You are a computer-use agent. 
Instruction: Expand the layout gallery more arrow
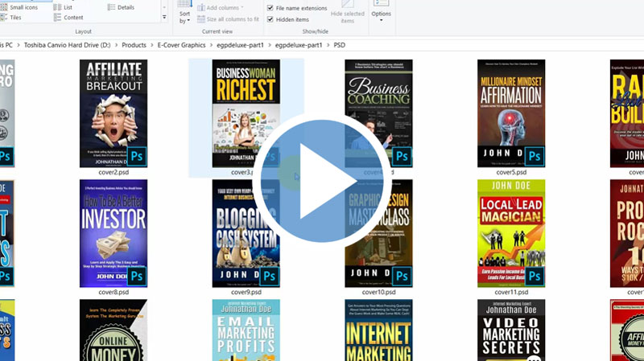coord(164,17)
